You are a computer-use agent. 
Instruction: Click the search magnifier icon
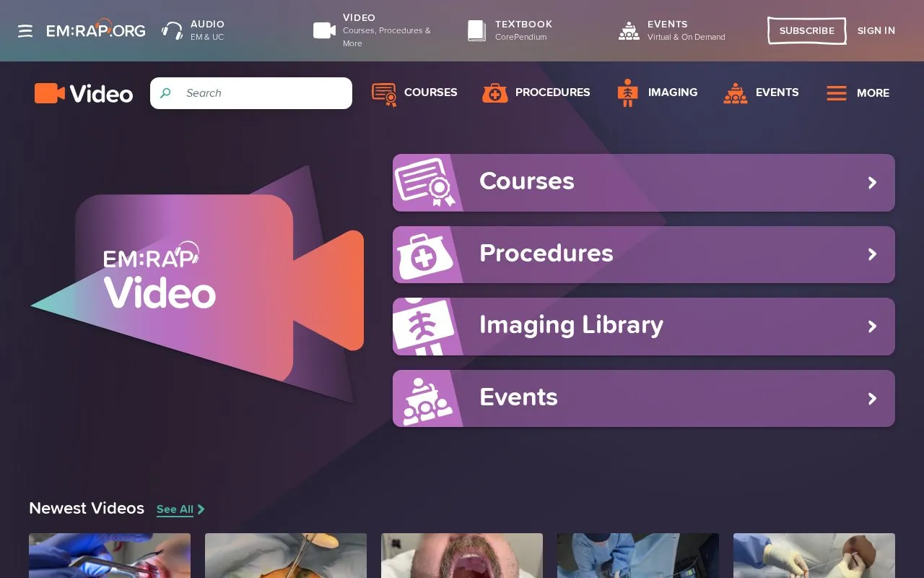[165, 93]
